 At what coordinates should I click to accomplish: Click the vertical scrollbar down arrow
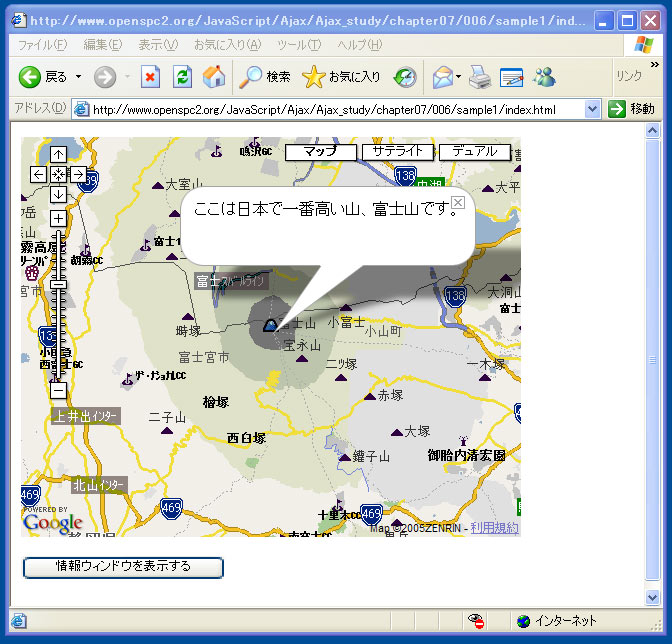point(652,596)
